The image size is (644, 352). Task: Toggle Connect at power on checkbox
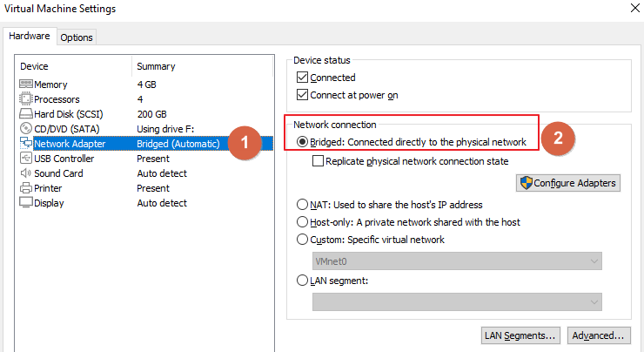(302, 95)
